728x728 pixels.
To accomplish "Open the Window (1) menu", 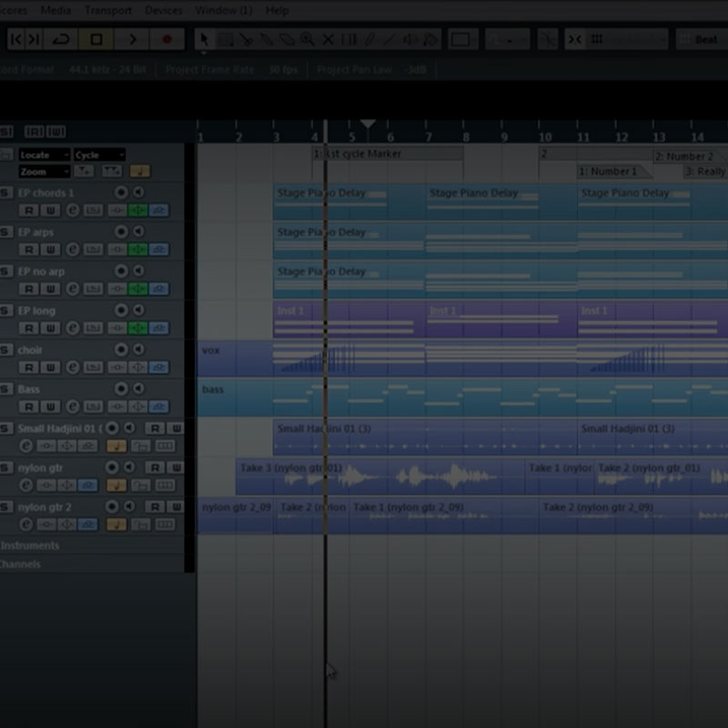I will tap(224, 10).
